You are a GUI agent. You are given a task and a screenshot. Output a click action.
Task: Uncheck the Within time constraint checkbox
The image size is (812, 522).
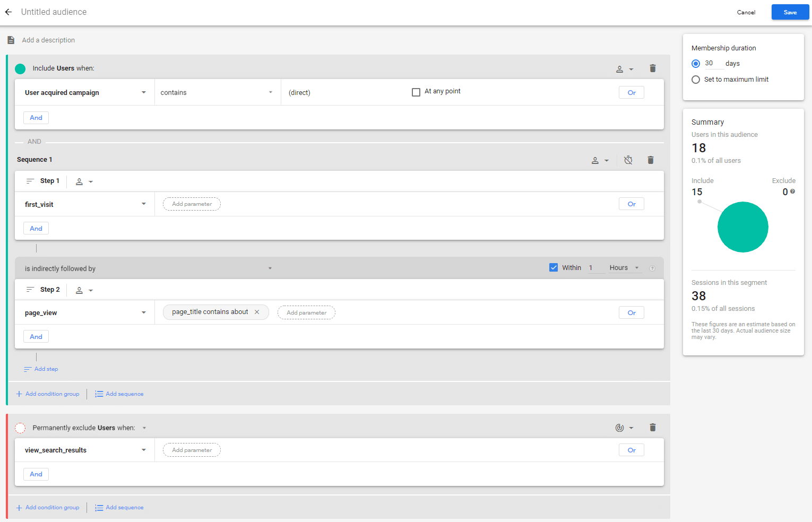[554, 267]
